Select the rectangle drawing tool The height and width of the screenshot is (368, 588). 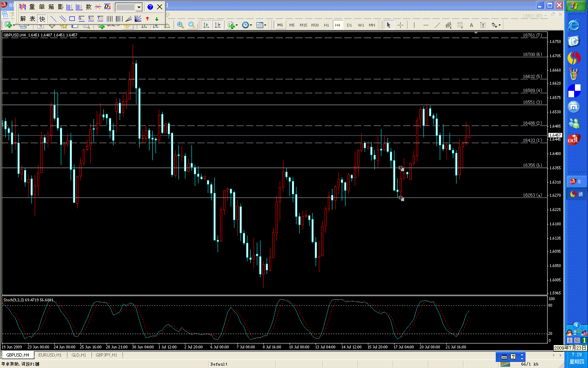click(72, 19)
